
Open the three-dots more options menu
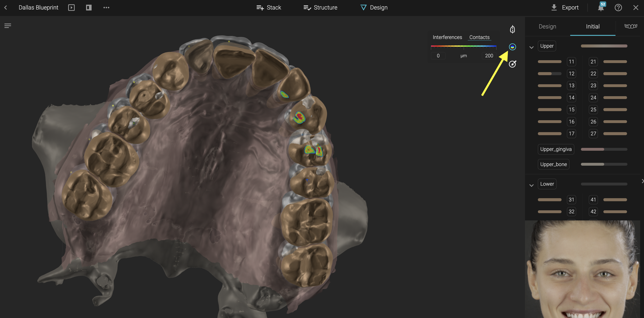[x=106, y=7]
